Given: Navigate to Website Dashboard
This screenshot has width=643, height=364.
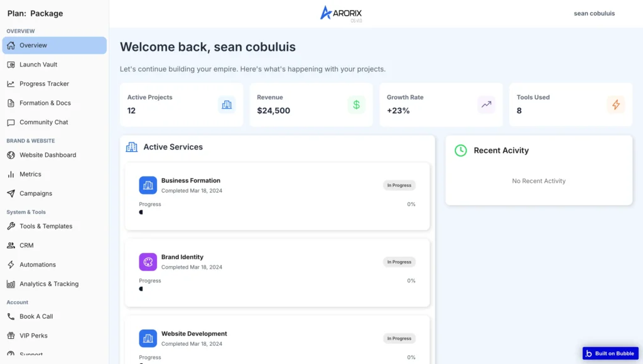Looking at the screenshot, I should coord(55,156).
